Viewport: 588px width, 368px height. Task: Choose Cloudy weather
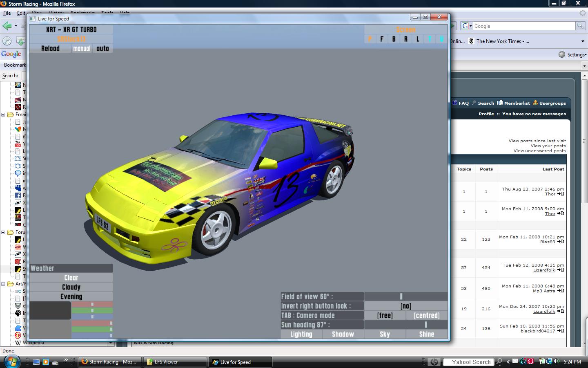coord(71,287)
